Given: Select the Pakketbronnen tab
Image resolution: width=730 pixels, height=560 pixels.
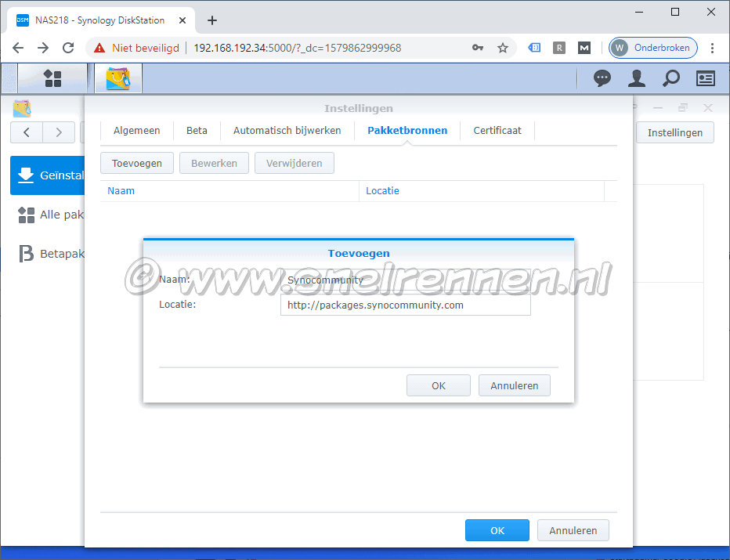Looking at the screenshot, I should coord(407,130).
